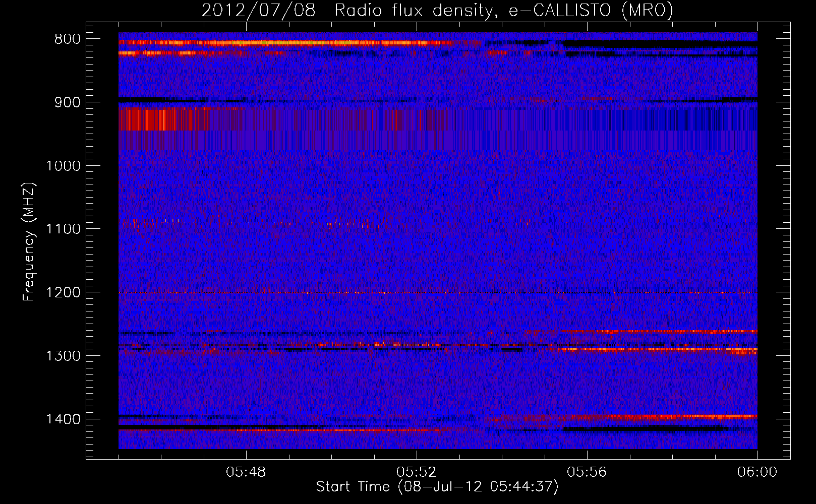The height and width of the screenshot is (504, 816).
Task: Click the plot title 2012/07/08 Radio flux density
Action: coord(437,11)
